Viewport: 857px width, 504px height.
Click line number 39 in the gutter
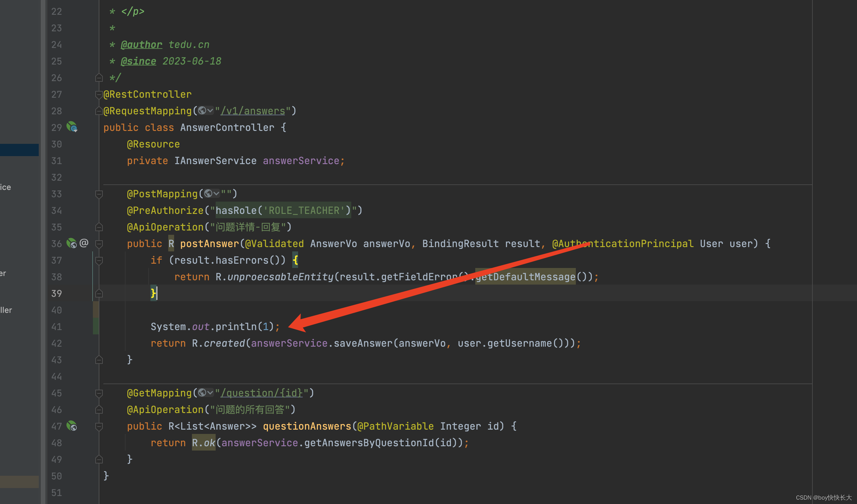coord(57,293)
